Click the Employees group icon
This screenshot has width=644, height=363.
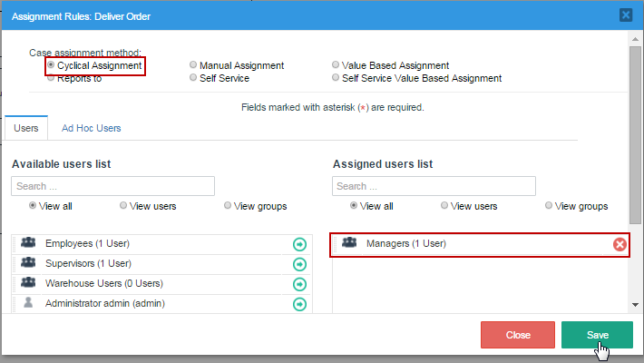tap(28, 243)
